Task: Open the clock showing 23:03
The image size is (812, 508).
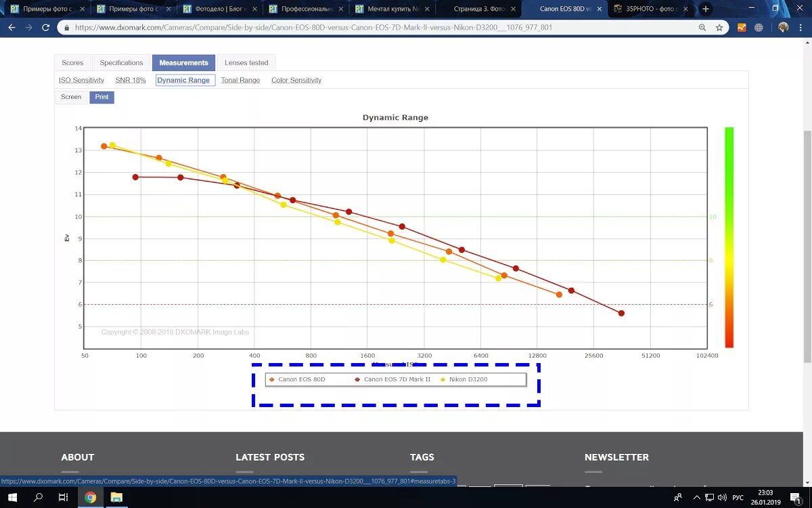Action: pyautogui.click(x=765, y=497)
